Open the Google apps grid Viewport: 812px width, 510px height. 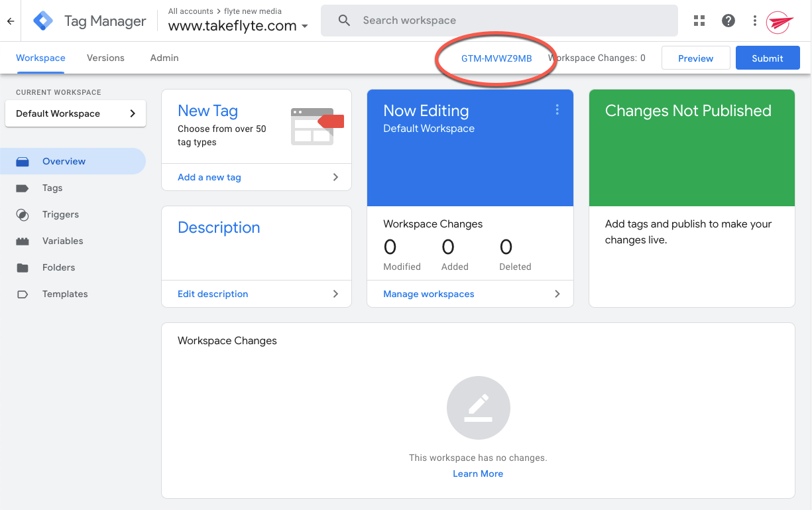699,21
